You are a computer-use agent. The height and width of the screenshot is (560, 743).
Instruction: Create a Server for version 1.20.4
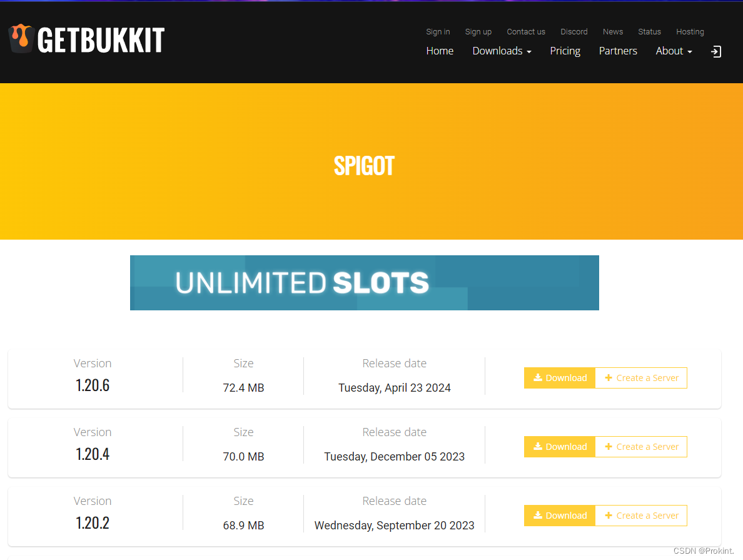[x=641, y=447]
